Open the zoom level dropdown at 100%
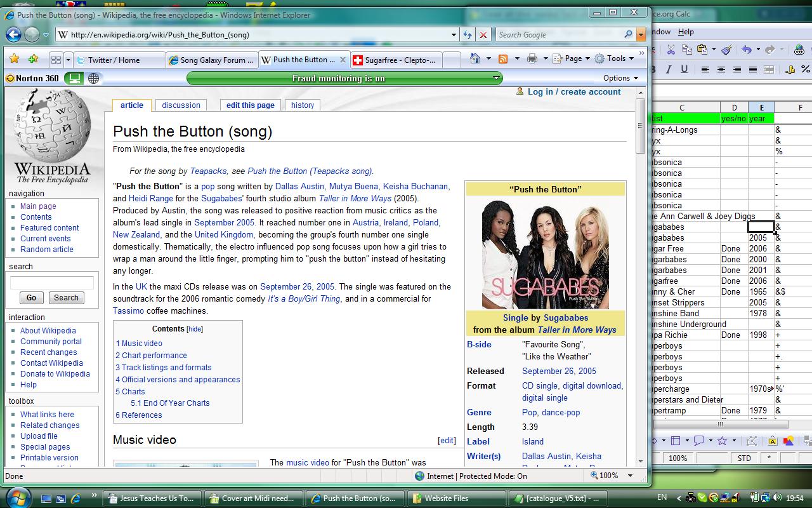 630,476
